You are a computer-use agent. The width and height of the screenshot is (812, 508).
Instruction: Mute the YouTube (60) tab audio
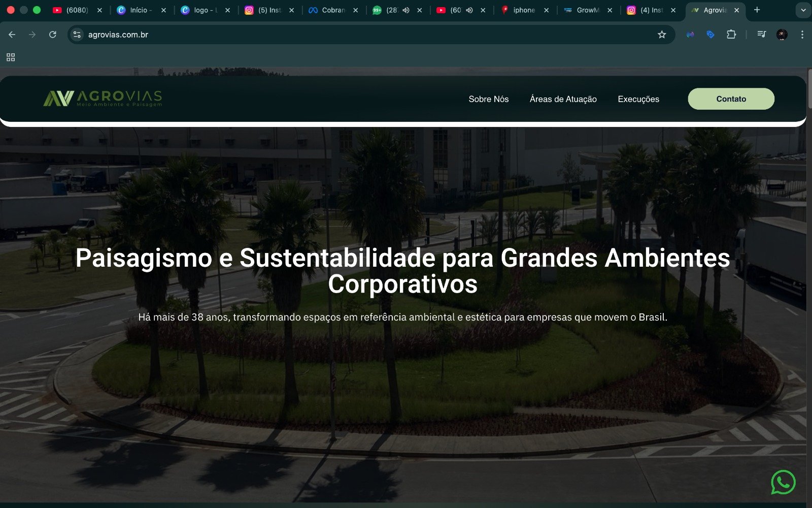(x=470, y=10)
